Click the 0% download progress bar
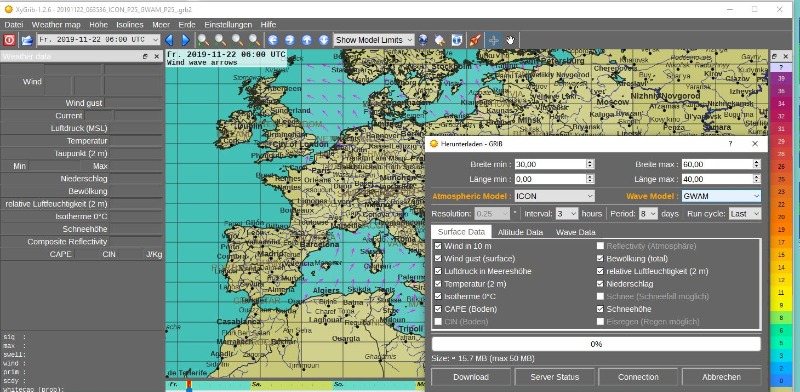 click(x=596, y=344)
